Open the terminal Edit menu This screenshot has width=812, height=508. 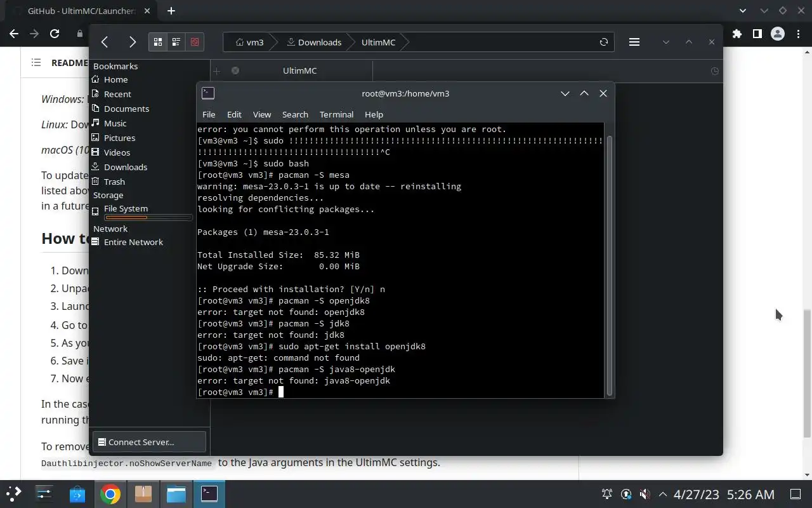click(234, 114)
